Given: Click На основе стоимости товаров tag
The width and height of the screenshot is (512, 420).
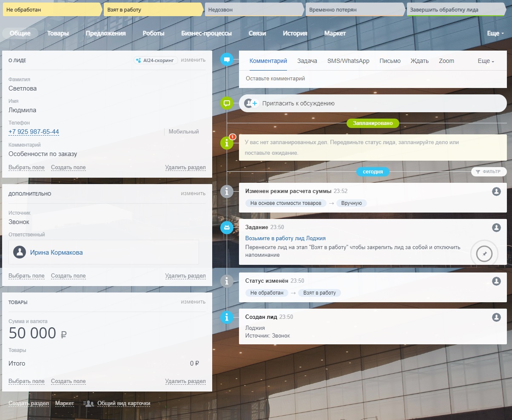Looking at the screenshot, I should [x=286, y=203].
